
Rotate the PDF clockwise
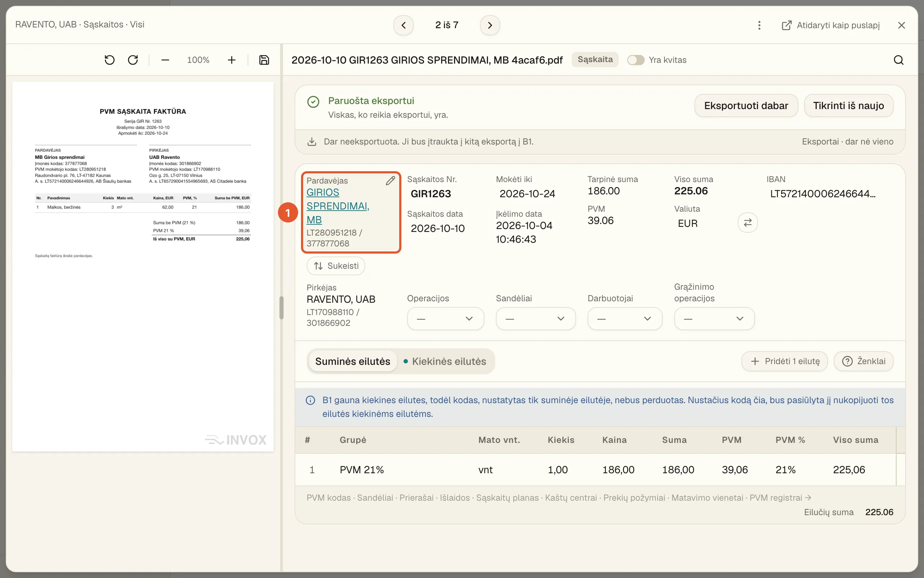point(133,60)
